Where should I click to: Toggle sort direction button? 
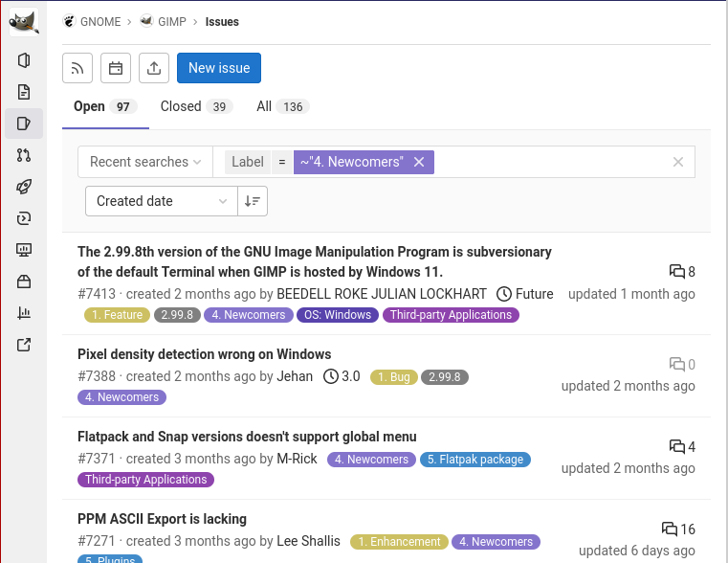coord(253,201)
